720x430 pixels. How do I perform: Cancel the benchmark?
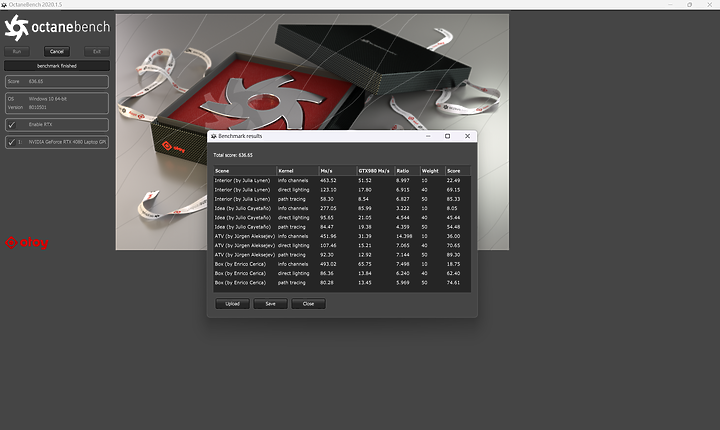(57, 51)
